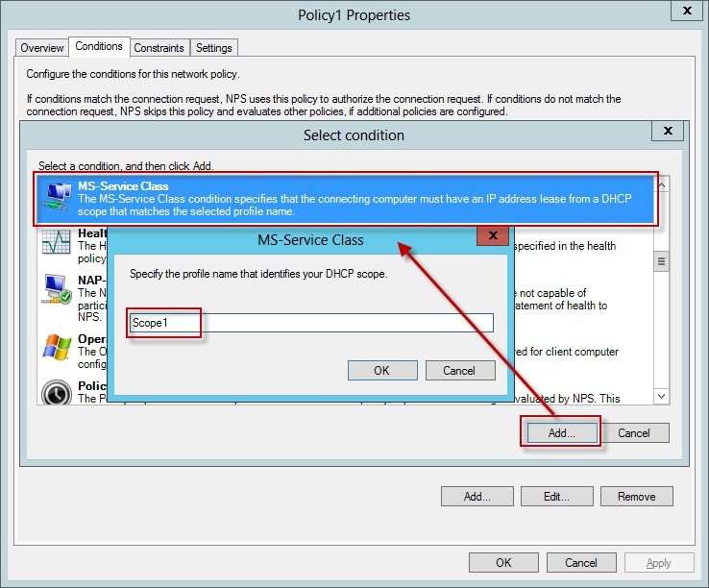Click the Health Policies heartbeat icon

tap(56, 241)
